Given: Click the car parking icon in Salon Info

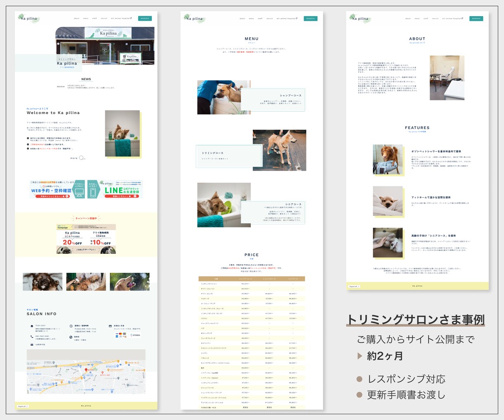Looking at the screenshot, I should coord(32,344).
